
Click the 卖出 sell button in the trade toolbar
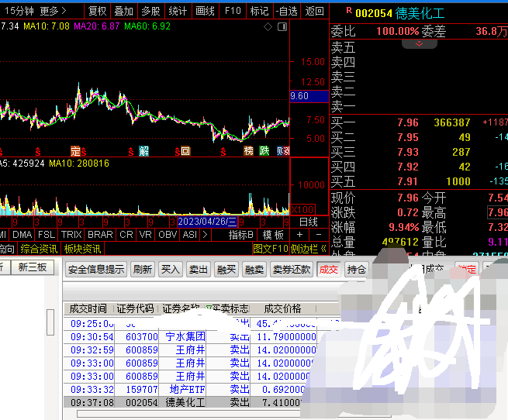point(199,270)
